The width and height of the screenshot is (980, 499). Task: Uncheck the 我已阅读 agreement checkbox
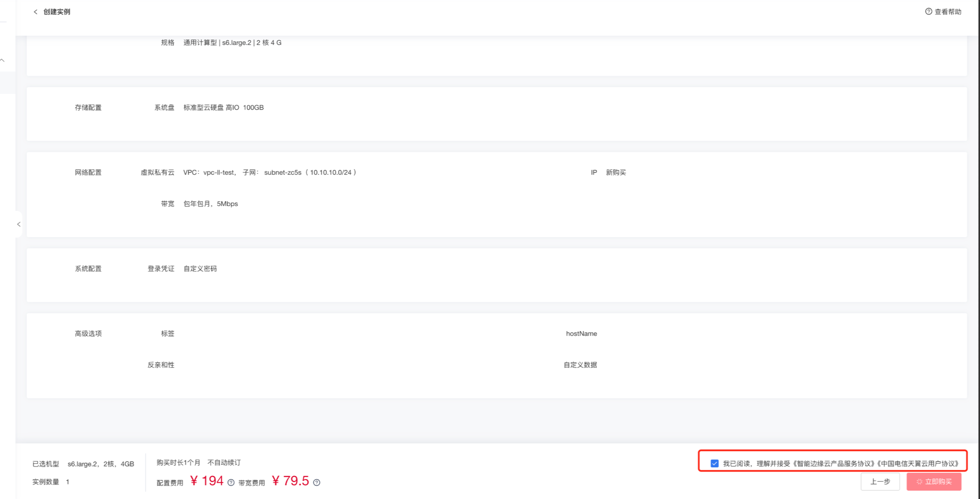click(714, 463)
